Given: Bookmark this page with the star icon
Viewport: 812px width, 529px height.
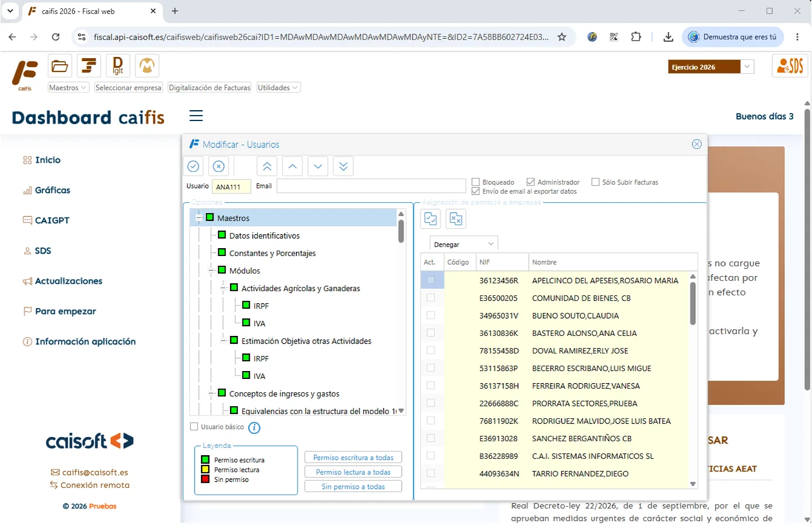Looking at the screenshot, I should [x=562, y=37].
